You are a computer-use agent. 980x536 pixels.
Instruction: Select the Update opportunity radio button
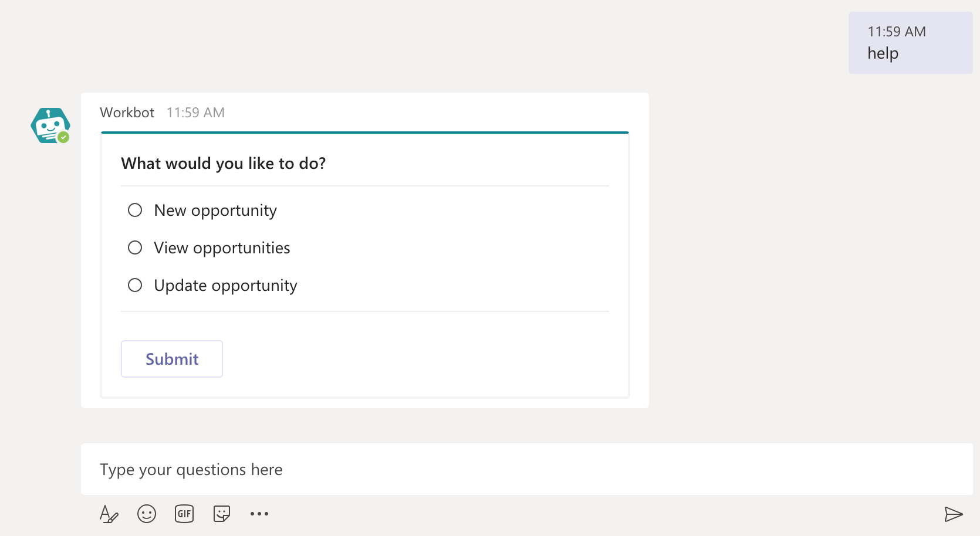point(135,285)
